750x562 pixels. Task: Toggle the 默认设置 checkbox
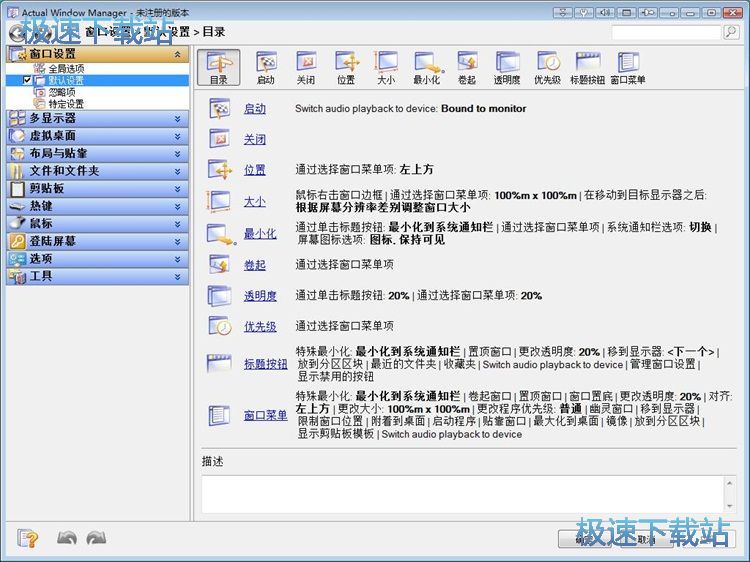pos(27,80)
